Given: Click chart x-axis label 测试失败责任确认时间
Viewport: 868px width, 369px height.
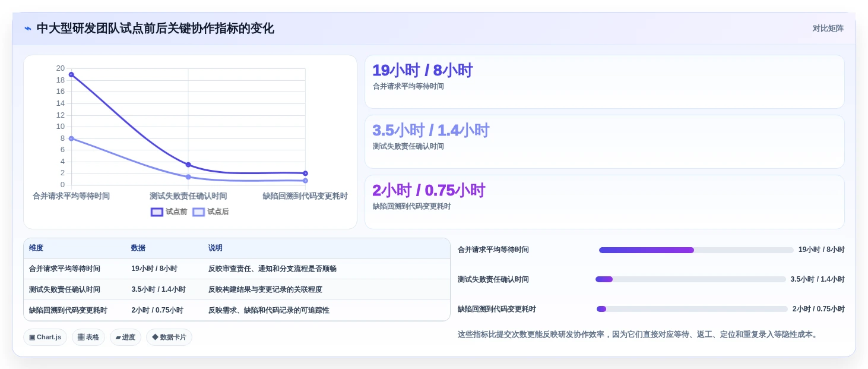Looking at the screenshot, I should click(x=188, y=196).
